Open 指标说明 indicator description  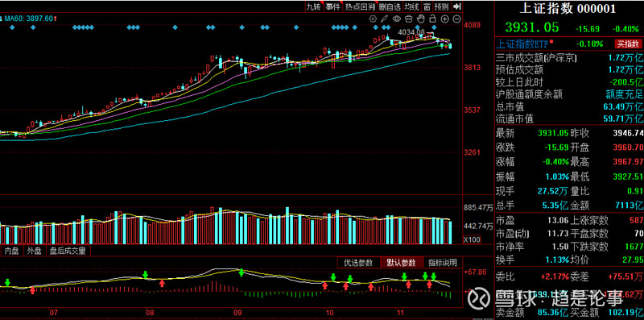(x=443, y=263)
